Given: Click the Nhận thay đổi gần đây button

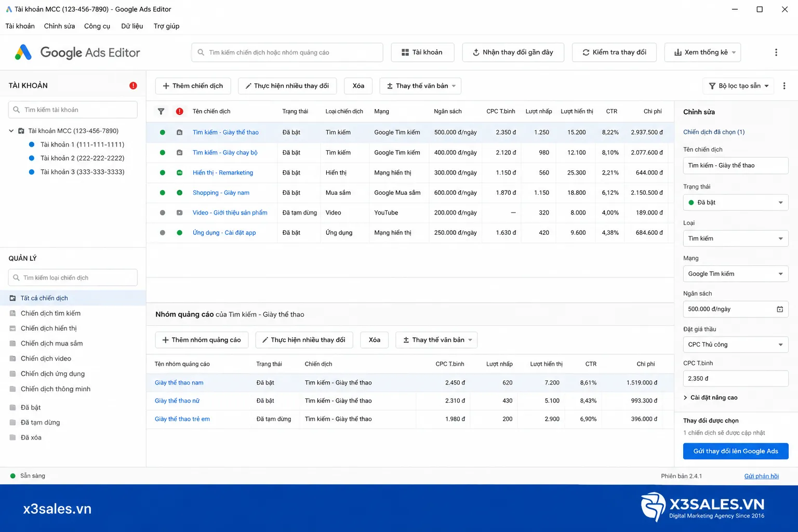Looking at the screenshot, I should tap(513, 52).
